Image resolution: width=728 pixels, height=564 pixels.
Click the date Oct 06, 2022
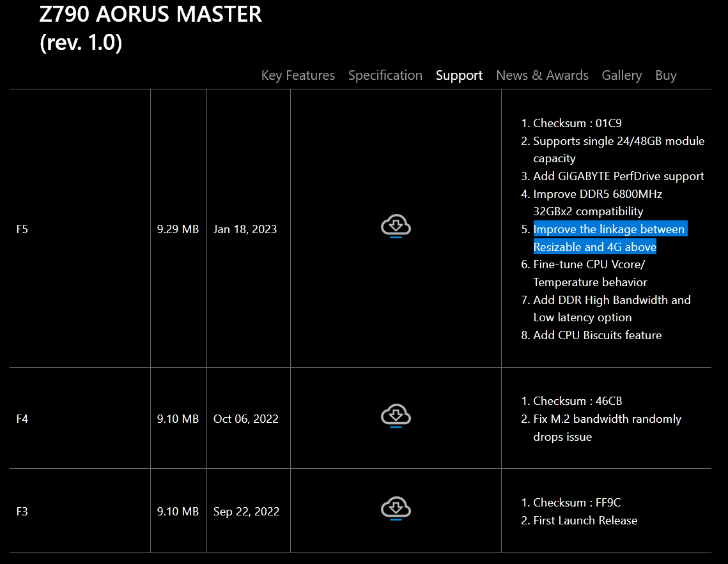[x=245, y=419]
